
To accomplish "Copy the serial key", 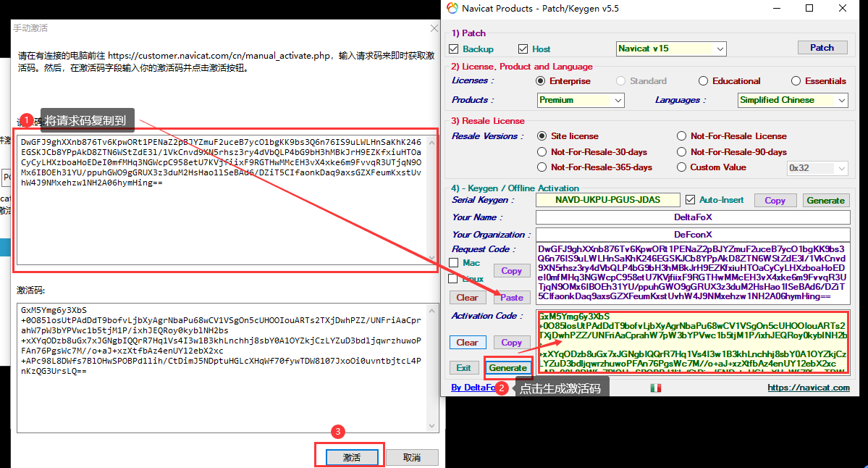I will (x=775, y=201).
